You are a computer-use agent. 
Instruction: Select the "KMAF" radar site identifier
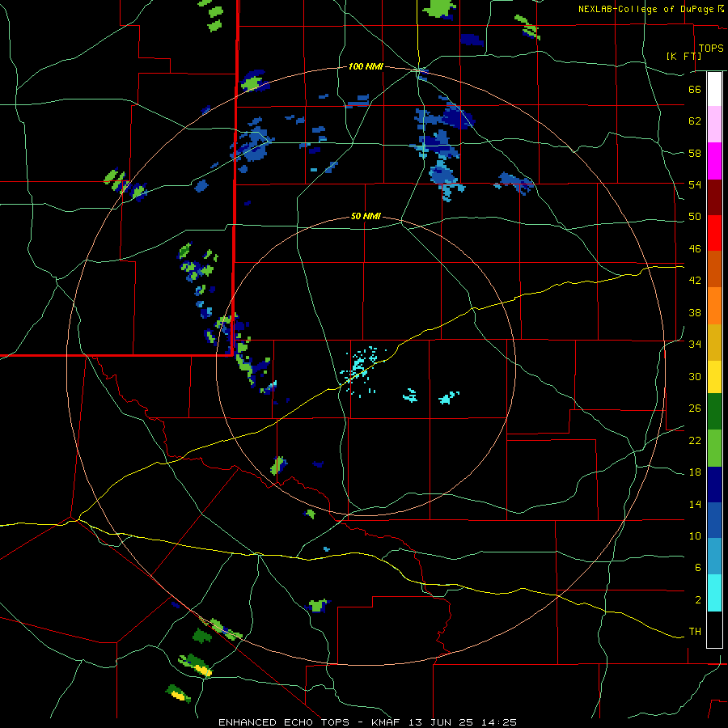pyautogui.click(x=387, y=722)
